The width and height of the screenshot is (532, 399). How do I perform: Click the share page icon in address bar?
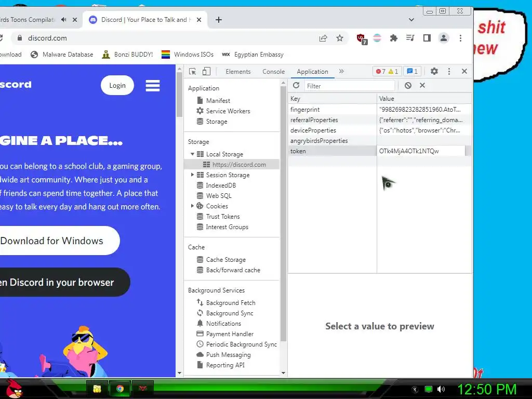[323, 38]
